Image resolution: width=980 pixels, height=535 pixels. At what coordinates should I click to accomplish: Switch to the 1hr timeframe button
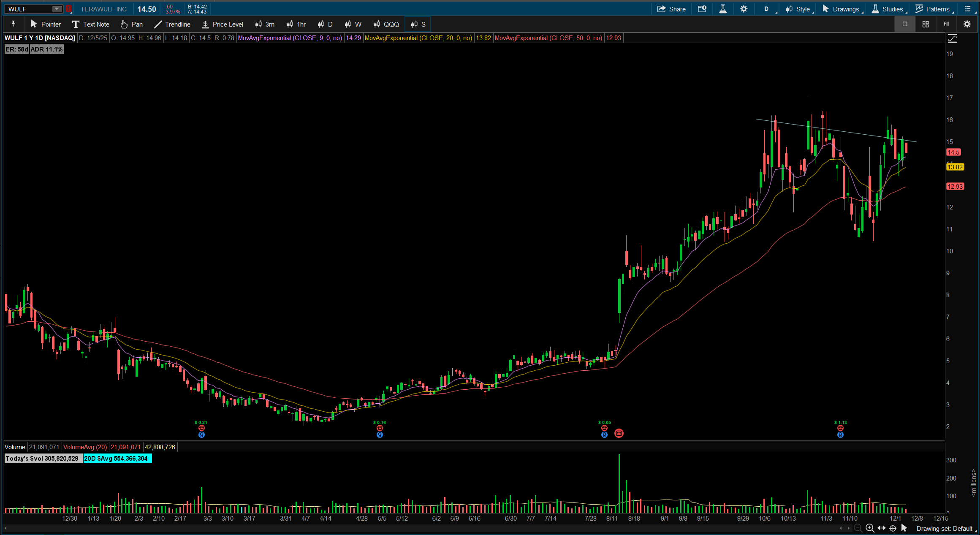point(296,24)
